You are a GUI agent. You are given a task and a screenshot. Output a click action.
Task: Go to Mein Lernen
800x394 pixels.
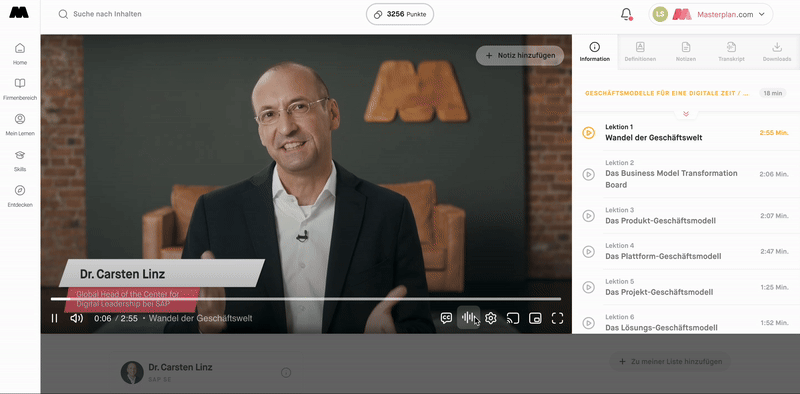pos(20,125)
